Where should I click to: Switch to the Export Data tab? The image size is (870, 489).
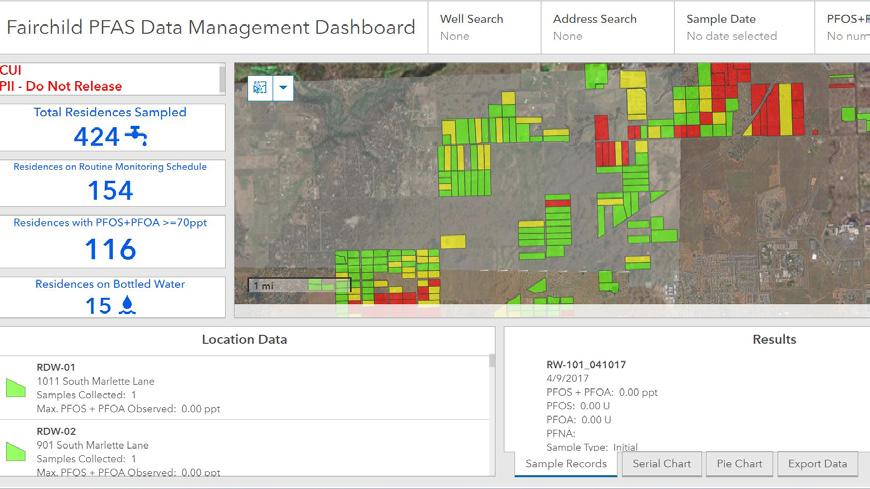click(x=817, y=464)
